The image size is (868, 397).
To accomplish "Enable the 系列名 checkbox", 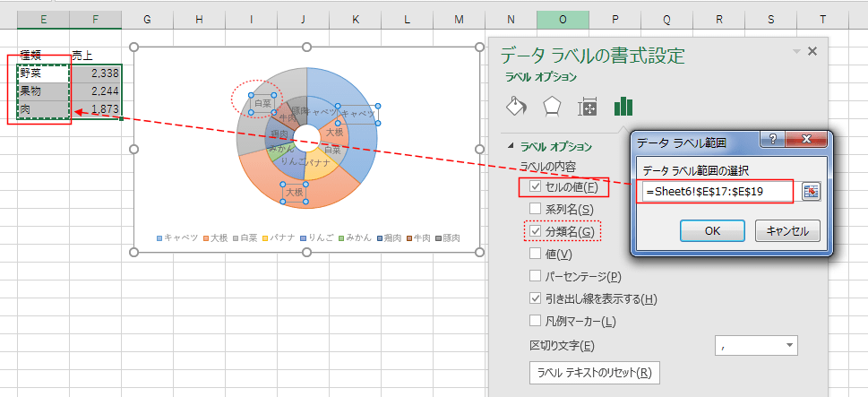I will click(536, 209).
